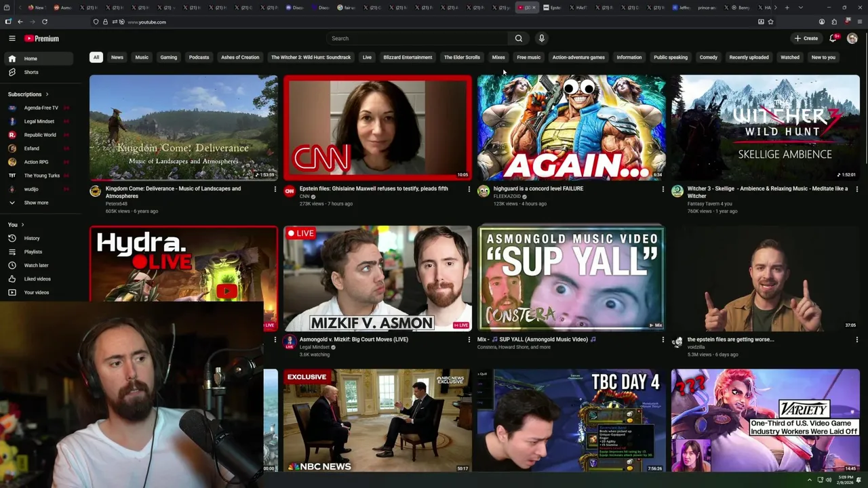This screenshot has height=488, width=868.
Task: Open Mizkif v. Asmon live thumbnail
Action: (x=378, y=278)
